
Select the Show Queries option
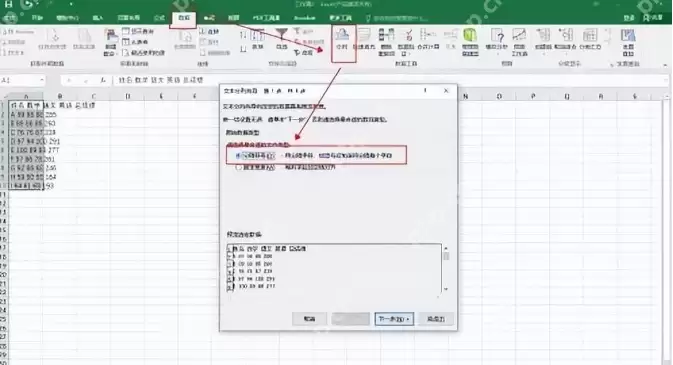138,31
